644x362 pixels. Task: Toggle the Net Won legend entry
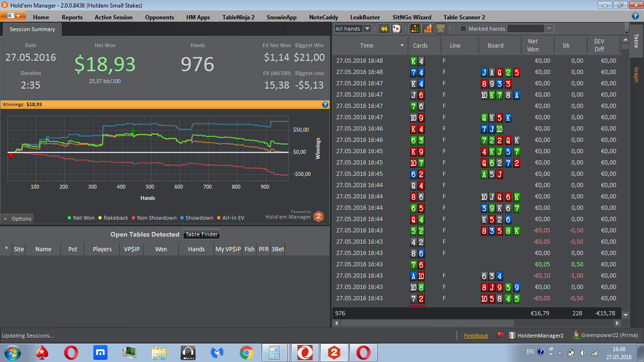click(81, 218)
